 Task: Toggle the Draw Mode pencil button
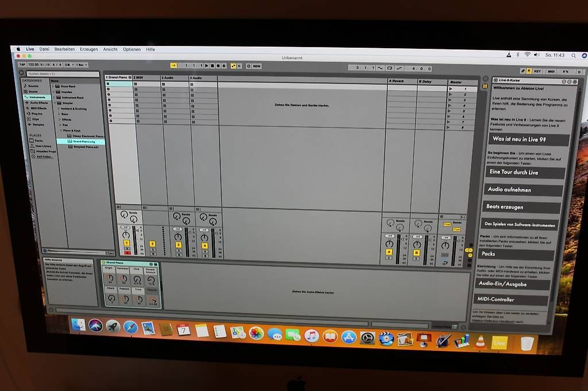[523, 71]
